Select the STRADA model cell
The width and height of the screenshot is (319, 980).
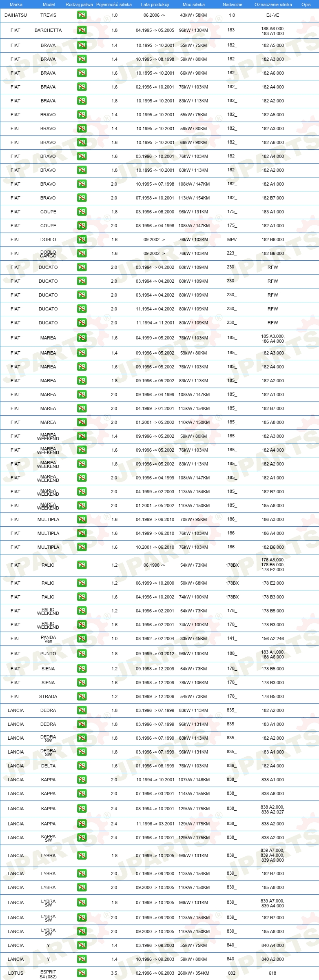coord(48,696)
